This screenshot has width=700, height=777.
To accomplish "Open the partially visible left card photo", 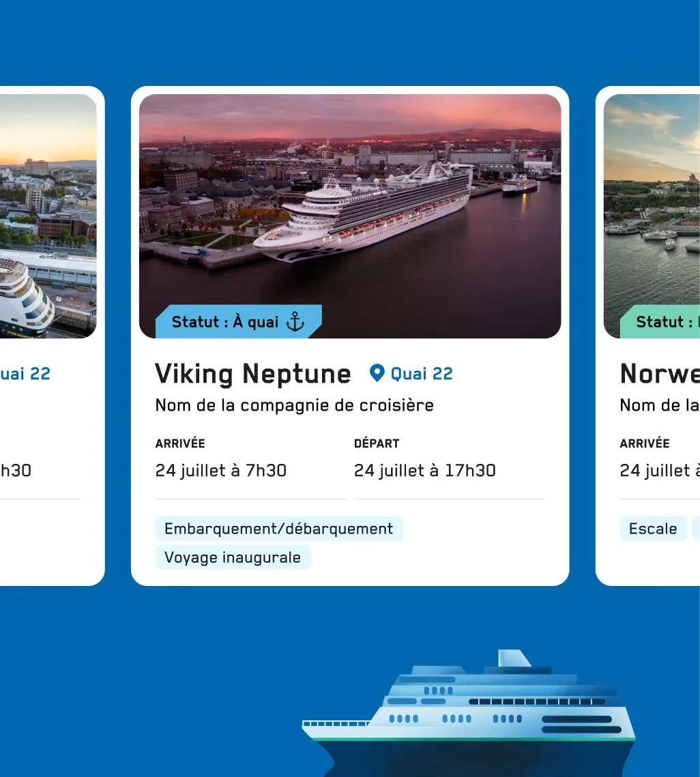I will (48, 216).
